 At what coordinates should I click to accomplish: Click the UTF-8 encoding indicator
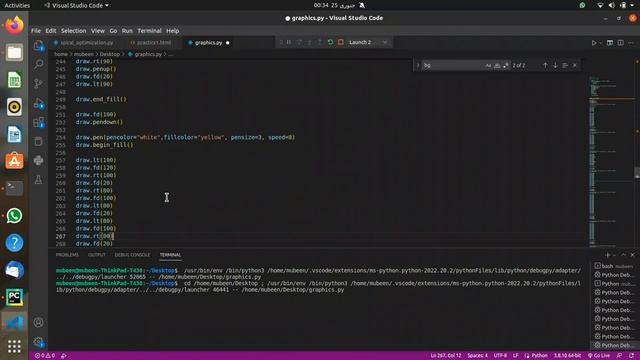point(500,356)
